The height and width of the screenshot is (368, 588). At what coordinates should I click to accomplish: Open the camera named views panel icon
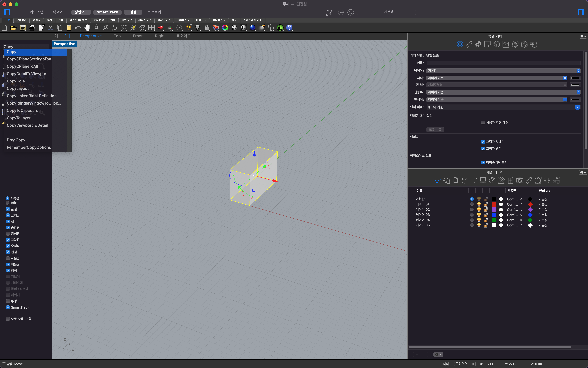(x=520, y=180)
